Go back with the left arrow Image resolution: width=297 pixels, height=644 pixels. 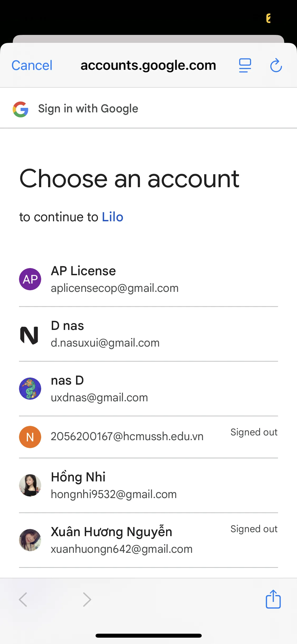click(23, 599)
